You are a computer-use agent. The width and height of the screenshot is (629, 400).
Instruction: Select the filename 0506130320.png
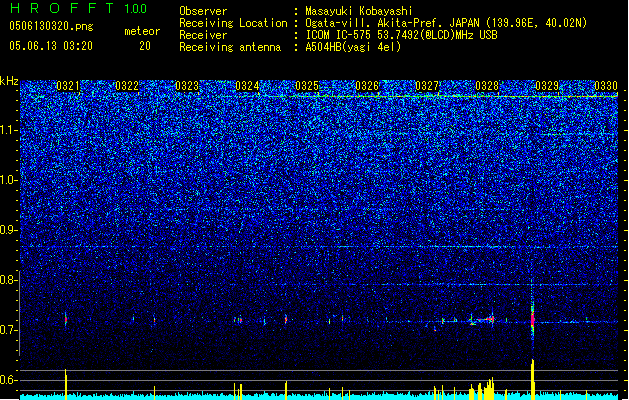point(51,26)
